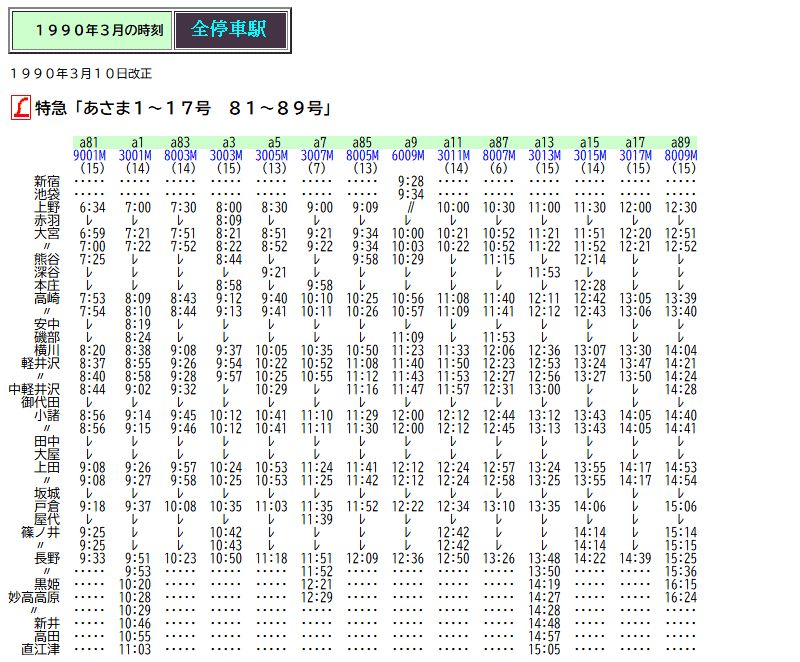Image resolution: width=800 pixels, height=662 pixels.
Task: Open train number 3007M link
Action: (x=317, y=156)
